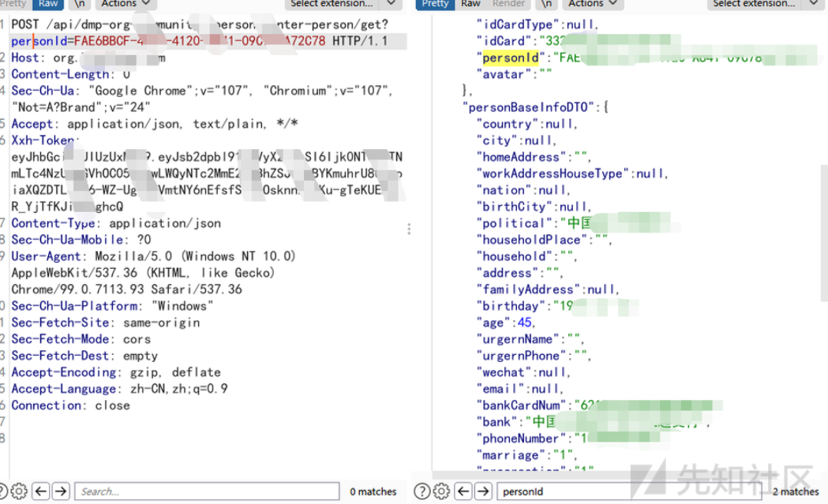Click the Sec-Ch-Ua-Mobile header

[x=81, y=240]
